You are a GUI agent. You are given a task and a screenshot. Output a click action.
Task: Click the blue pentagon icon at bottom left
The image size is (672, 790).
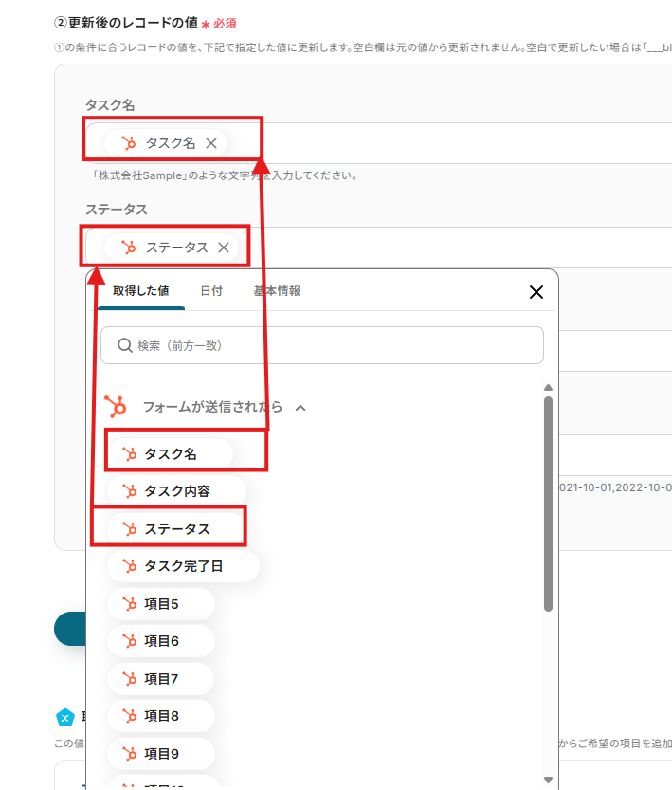pyautogui.click(x=65, y=717)
